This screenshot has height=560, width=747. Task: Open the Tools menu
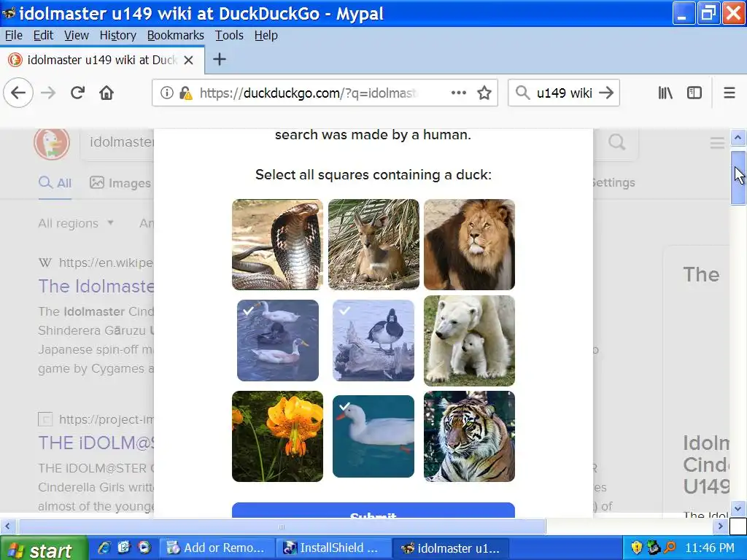[x=229, y=35]
